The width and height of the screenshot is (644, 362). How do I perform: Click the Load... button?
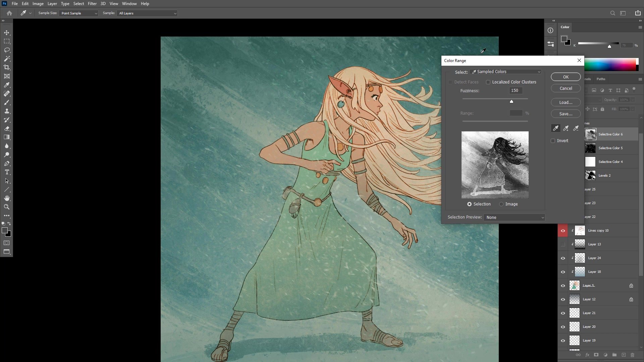click(566, 103)
